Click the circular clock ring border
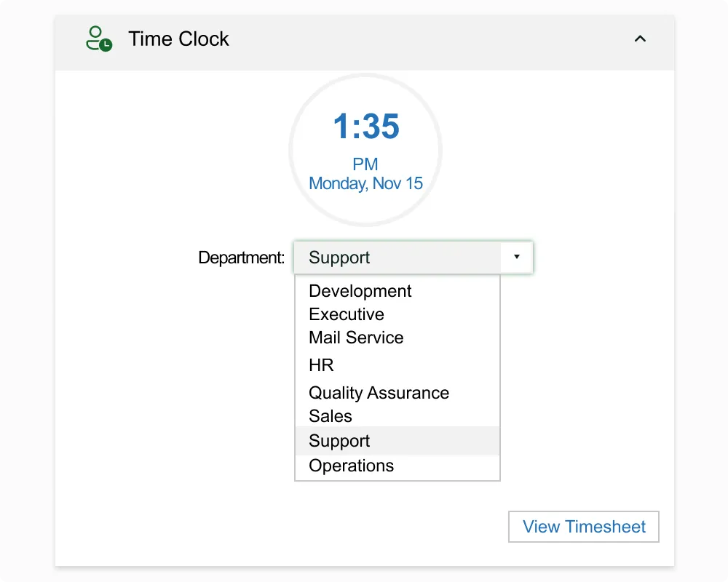 point(292,150)
